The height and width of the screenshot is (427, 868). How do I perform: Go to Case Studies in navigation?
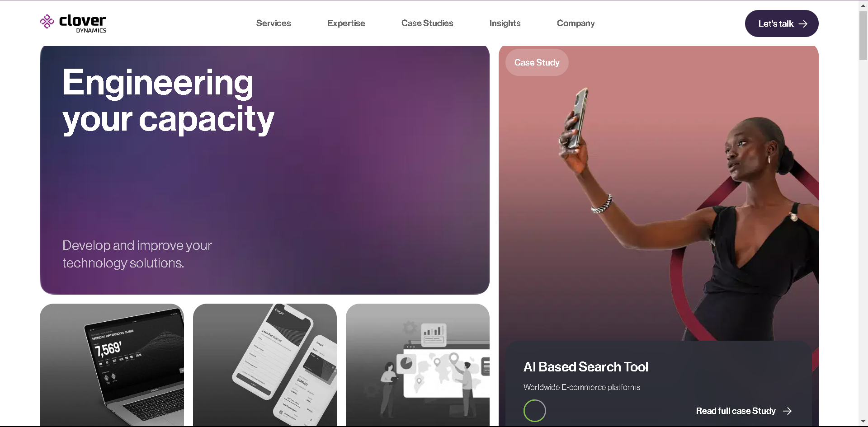tap(427, 23)
